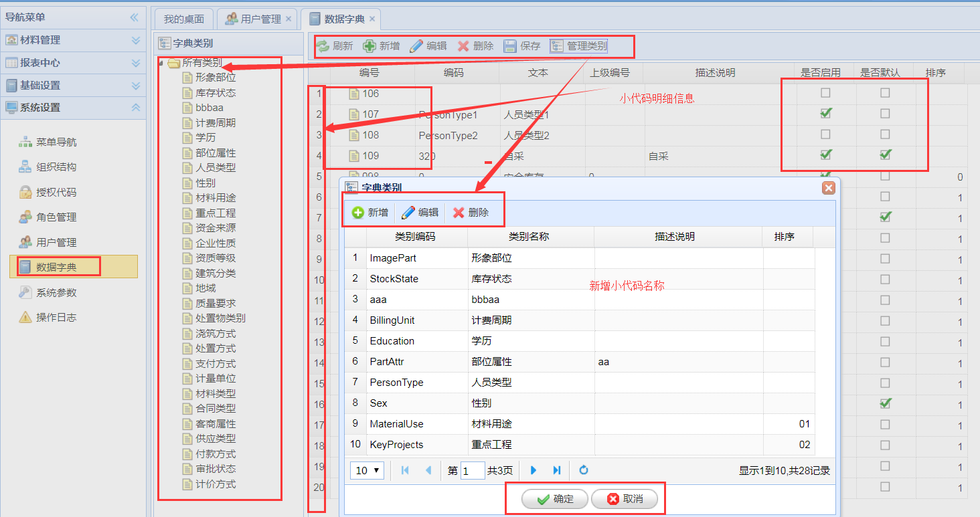The image size is (980, 517).
Task: Click the main toolbar 新增 add icon
Action: pos(369,46)
